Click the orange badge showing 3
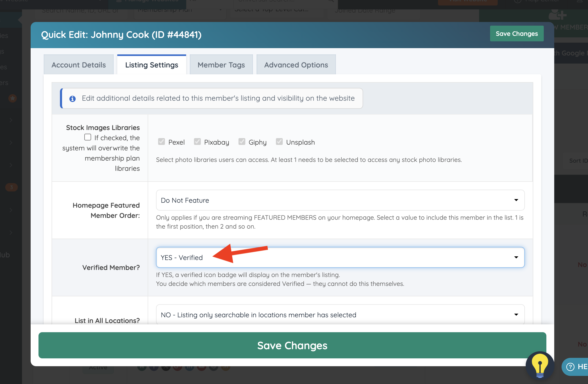The height and width of the screenshot is (384, 588). pos(12,187)
